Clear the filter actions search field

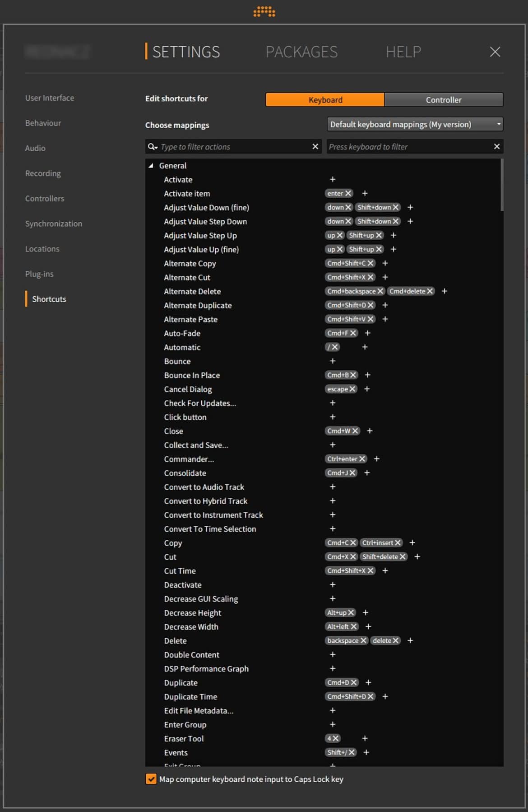pos(315,146)
